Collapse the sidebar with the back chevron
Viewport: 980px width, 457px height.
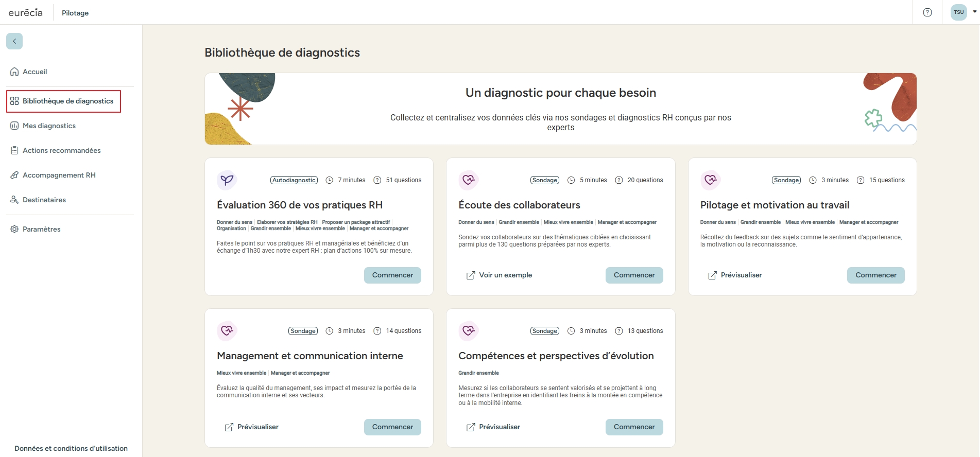14,41
